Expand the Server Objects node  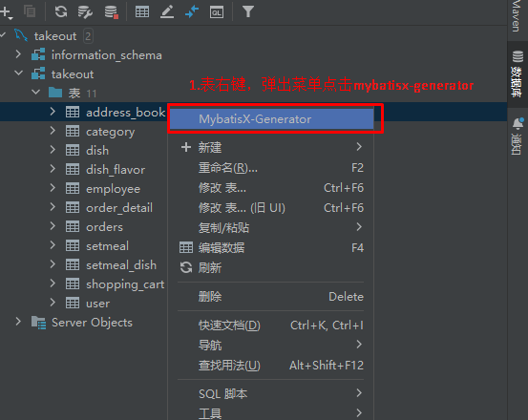point(18,322)
